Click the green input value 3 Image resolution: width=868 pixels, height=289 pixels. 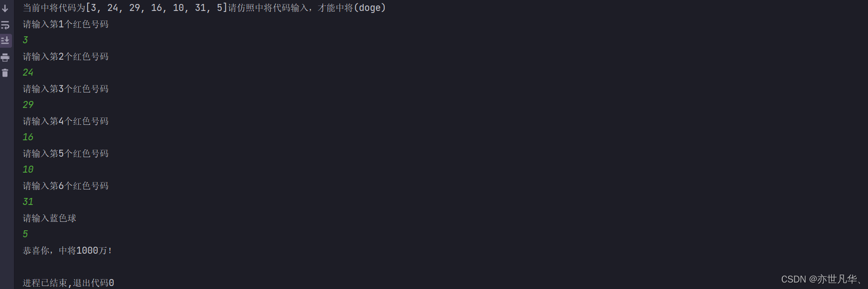(25, 40)
